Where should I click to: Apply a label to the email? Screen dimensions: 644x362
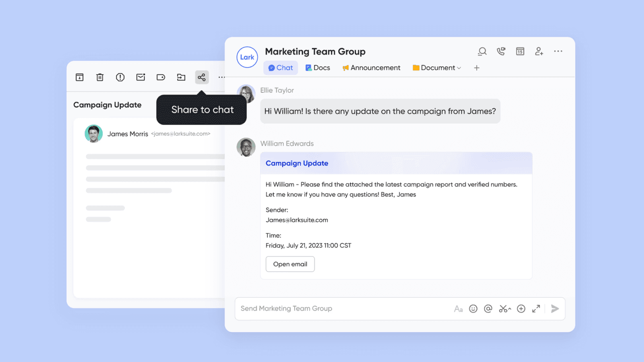click(x=161, y=77)
